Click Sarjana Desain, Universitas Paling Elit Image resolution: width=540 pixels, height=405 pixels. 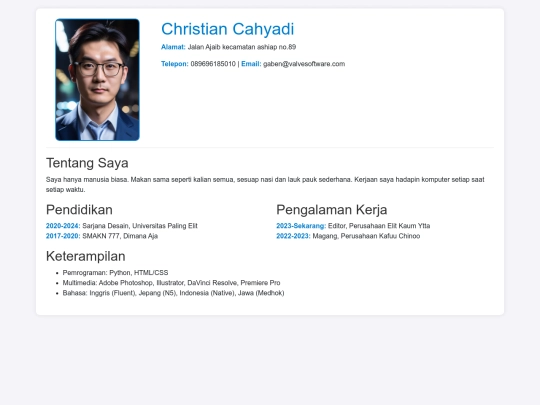point(140,226)
